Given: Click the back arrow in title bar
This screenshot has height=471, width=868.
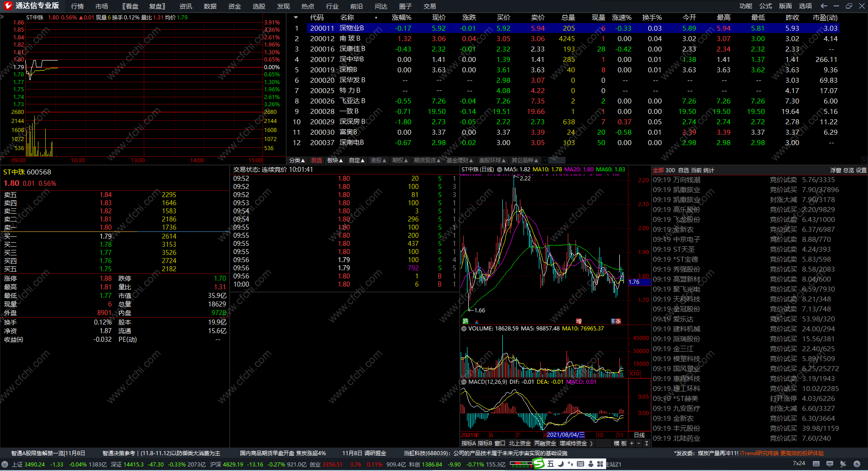Looking at the screenshot, I should (x=824, y=6).
